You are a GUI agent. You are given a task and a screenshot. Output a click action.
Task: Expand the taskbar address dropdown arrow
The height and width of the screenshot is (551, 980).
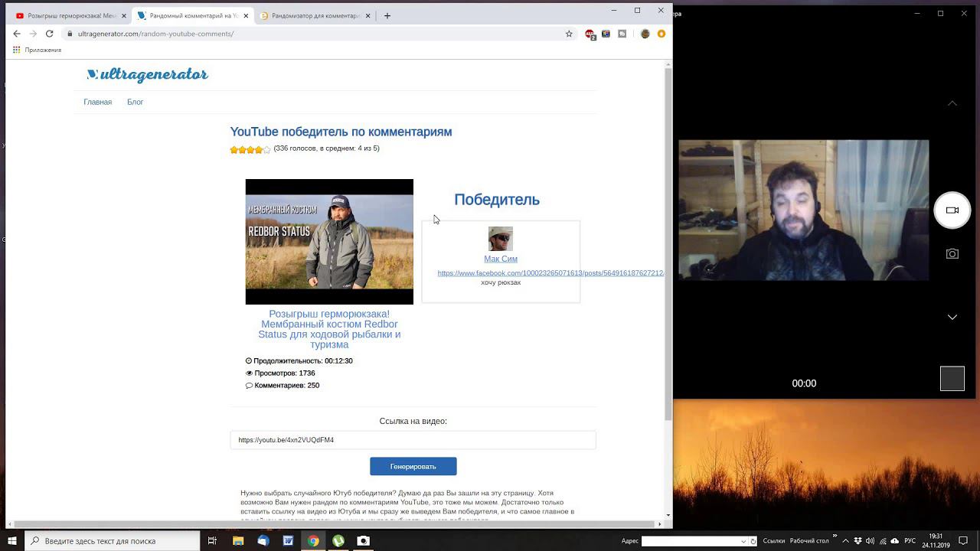pos(743,541)
